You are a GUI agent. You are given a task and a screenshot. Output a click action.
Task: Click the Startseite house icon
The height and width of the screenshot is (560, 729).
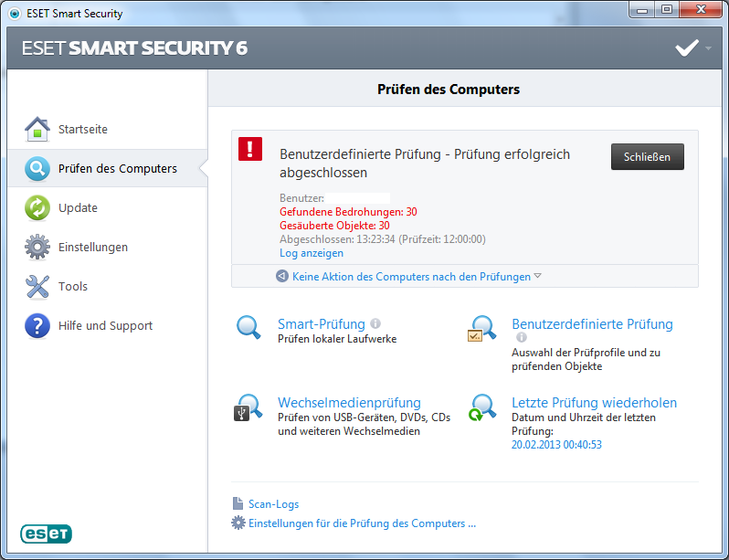click(x=37, y=130)
